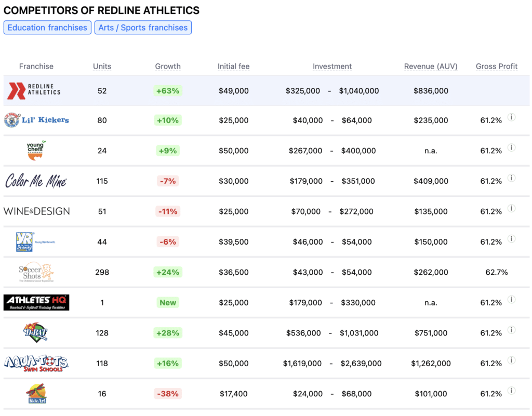Select the $836,000 revenue value
The height and width of the screenshot is (416, 532).
click(x=431, y=91)
